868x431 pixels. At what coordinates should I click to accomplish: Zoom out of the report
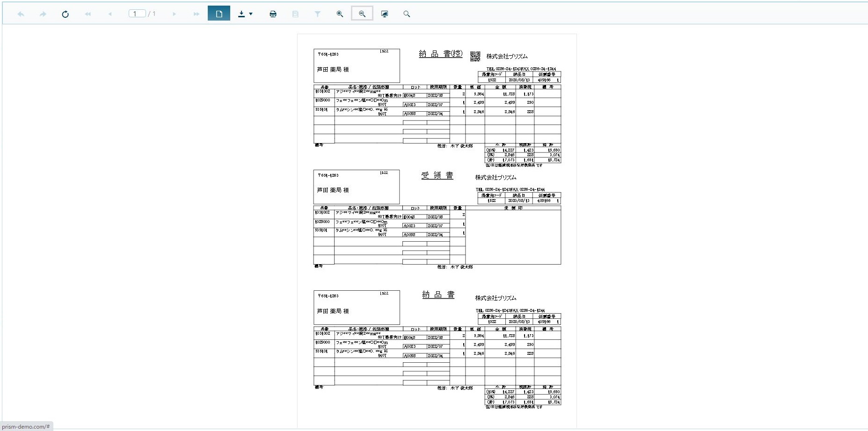coord(362,14)
